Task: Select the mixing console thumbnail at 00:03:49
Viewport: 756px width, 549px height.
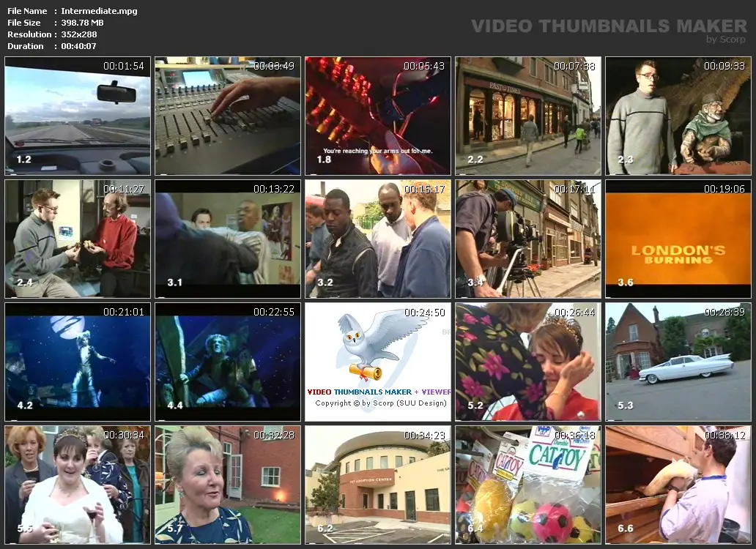Action: [x=228, y=116]
